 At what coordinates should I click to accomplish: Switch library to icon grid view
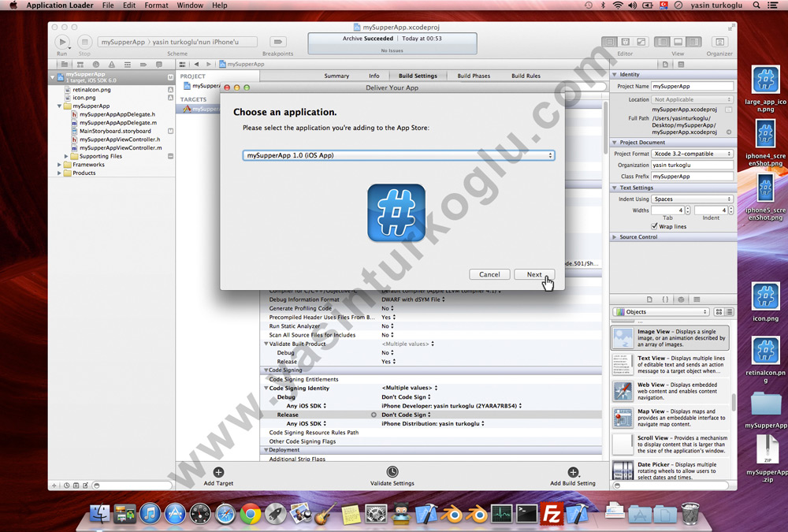[x=719, y=312]
